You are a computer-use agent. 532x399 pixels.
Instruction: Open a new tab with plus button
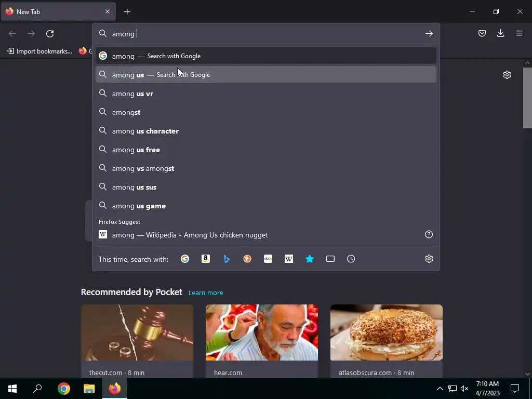point(127,12)
